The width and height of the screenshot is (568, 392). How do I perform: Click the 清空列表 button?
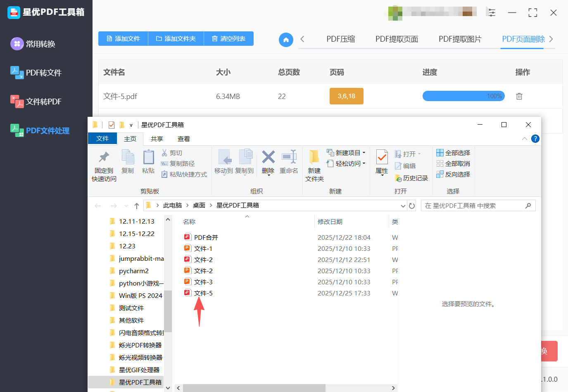pos(228,38)
